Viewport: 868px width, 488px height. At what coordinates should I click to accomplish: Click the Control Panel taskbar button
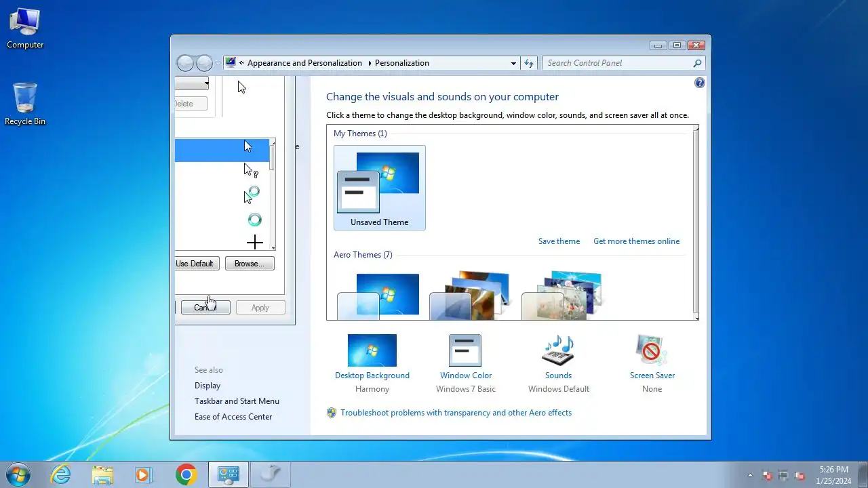pos(229,474)
